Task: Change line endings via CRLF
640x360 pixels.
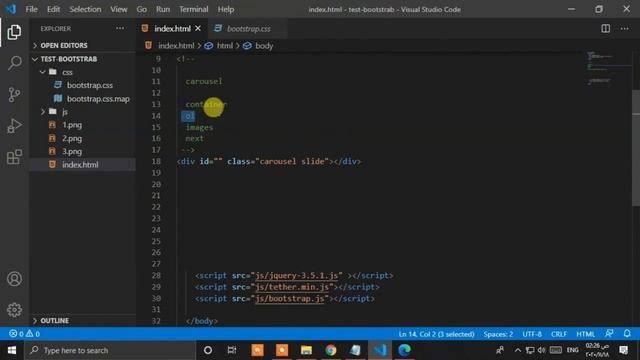Action: pos(559,334)
